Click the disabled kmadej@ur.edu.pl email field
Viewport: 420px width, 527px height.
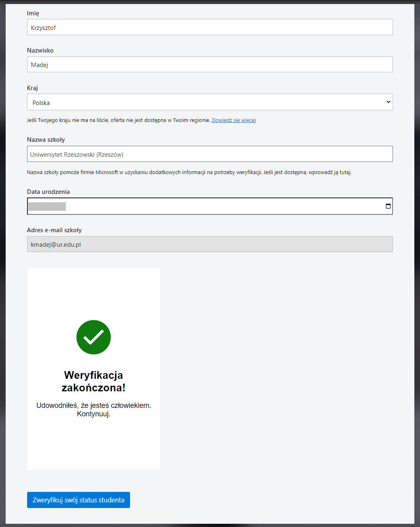pyautogui.click(x=210, y=244)
